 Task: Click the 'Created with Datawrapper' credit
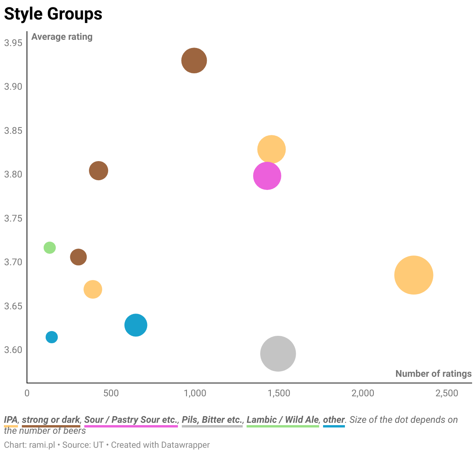[x=160, y=445]
